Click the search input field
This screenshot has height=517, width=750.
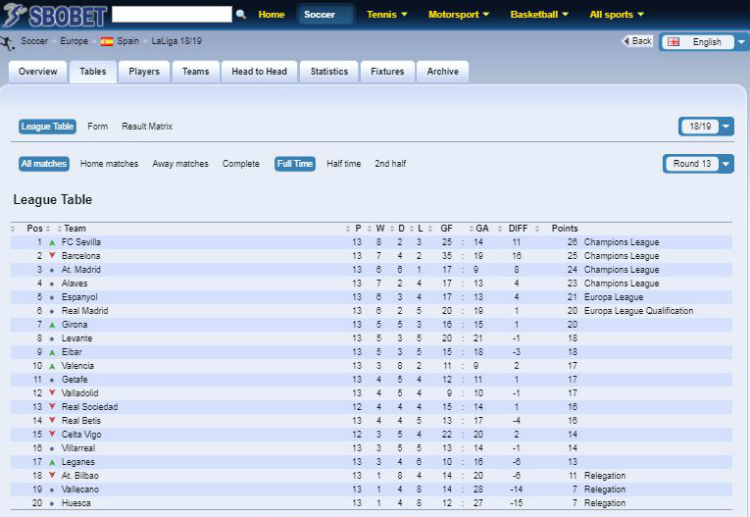171,15
